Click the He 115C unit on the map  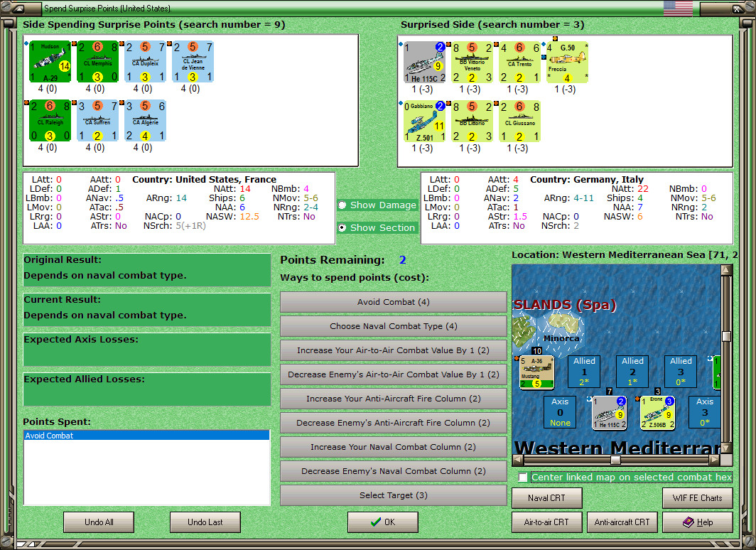point(609,413)
